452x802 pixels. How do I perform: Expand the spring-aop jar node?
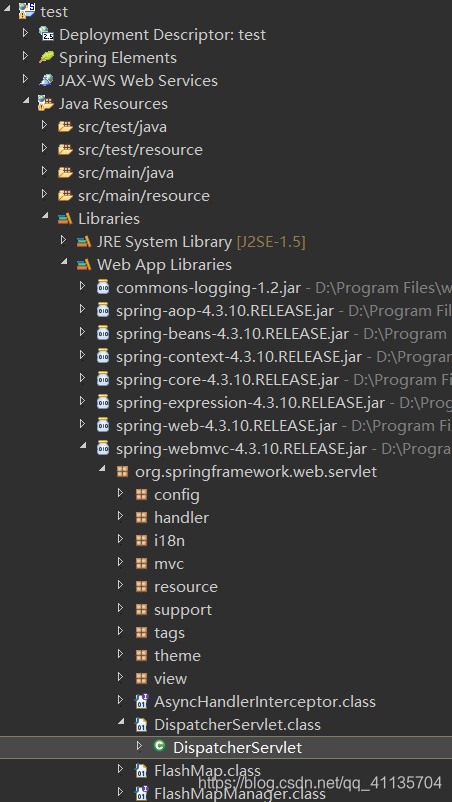coord(82,309)
